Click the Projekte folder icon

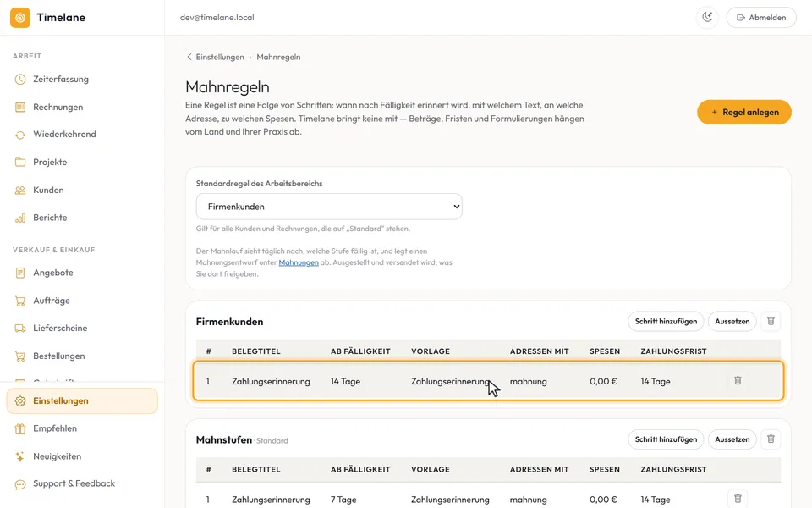click(x=20, y=163)
